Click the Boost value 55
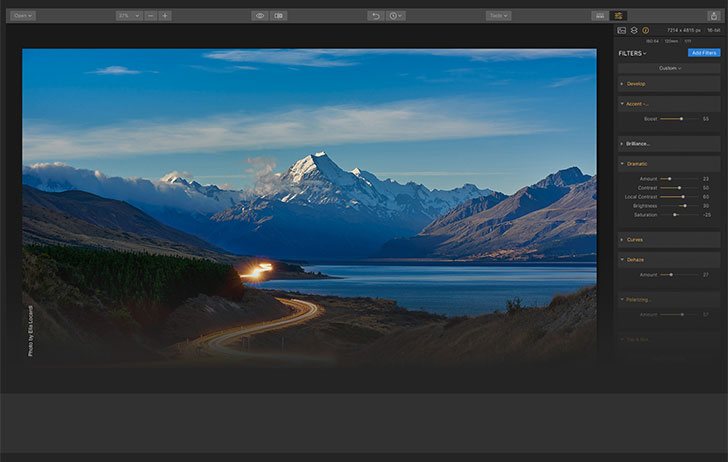This screenshot has height=462, width=728. [x=706, y=119]
